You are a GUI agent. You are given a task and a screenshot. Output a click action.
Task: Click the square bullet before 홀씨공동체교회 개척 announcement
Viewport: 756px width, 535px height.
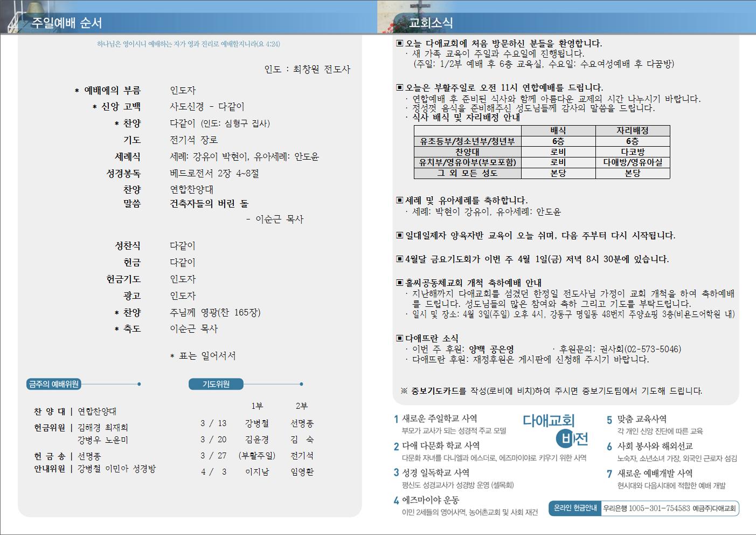coord(399,283)
